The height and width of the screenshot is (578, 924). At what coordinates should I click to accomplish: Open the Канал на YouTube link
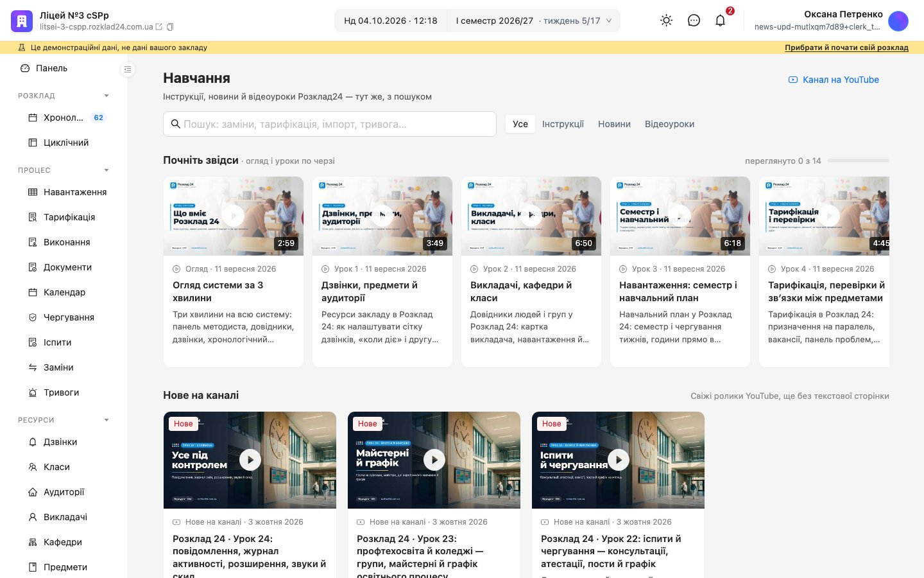[834, 80]
